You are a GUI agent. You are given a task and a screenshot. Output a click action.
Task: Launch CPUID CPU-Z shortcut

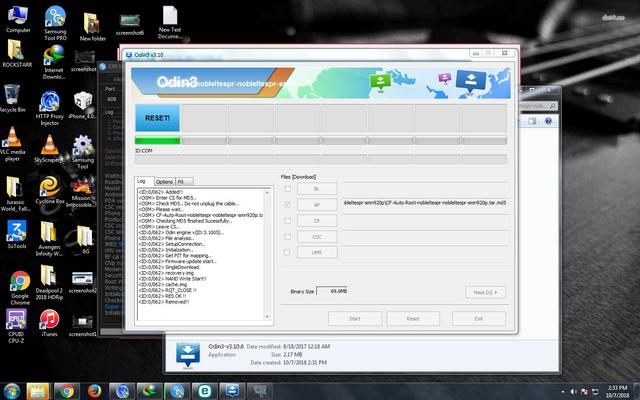16,326
